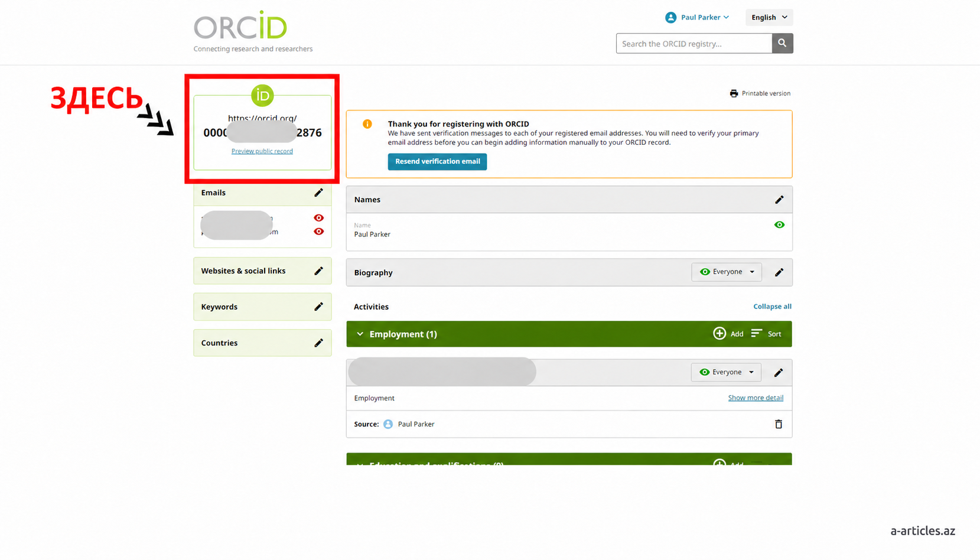Click the info icon in the registration notice
The height and width of the screenshot is (560, 980).
367,124
